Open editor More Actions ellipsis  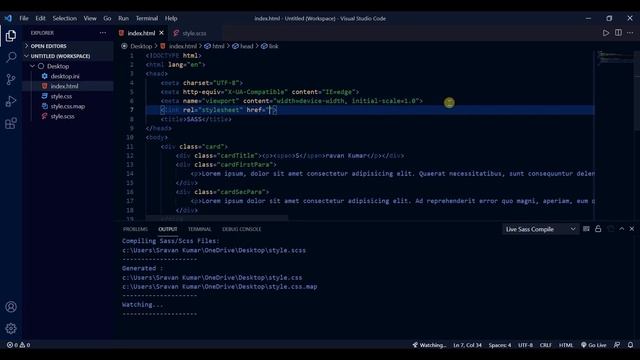tap(631, 33)
